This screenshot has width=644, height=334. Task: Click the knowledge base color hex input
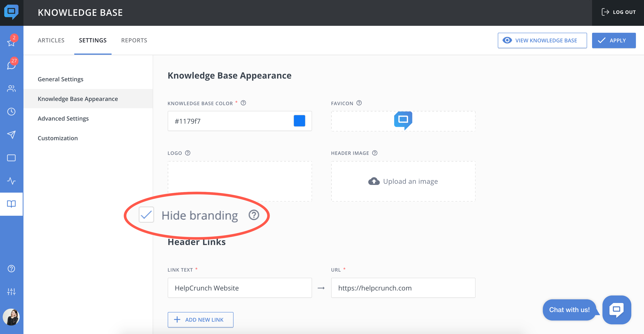coord(240,121)
